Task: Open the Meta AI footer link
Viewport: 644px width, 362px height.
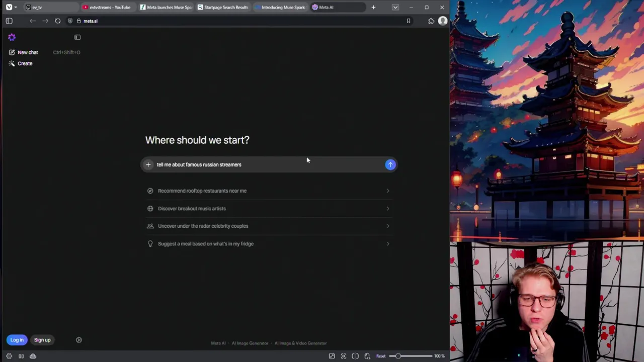Action: (x=218, y=343)
